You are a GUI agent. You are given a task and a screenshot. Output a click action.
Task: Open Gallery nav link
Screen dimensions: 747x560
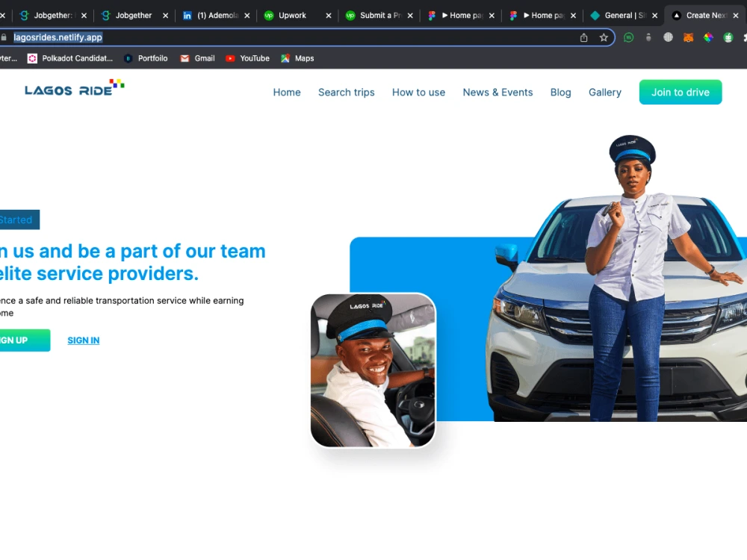tap(605, 93)
